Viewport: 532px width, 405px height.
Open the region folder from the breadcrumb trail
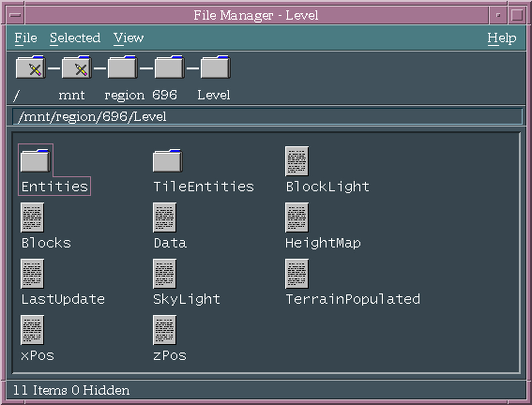(122, 67)
